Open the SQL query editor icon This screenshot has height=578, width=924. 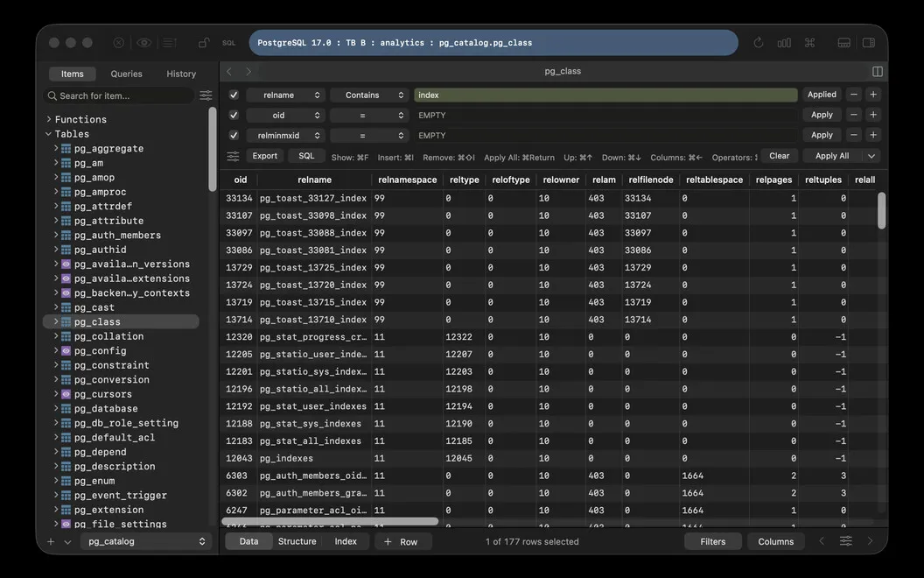pos(228,42)
